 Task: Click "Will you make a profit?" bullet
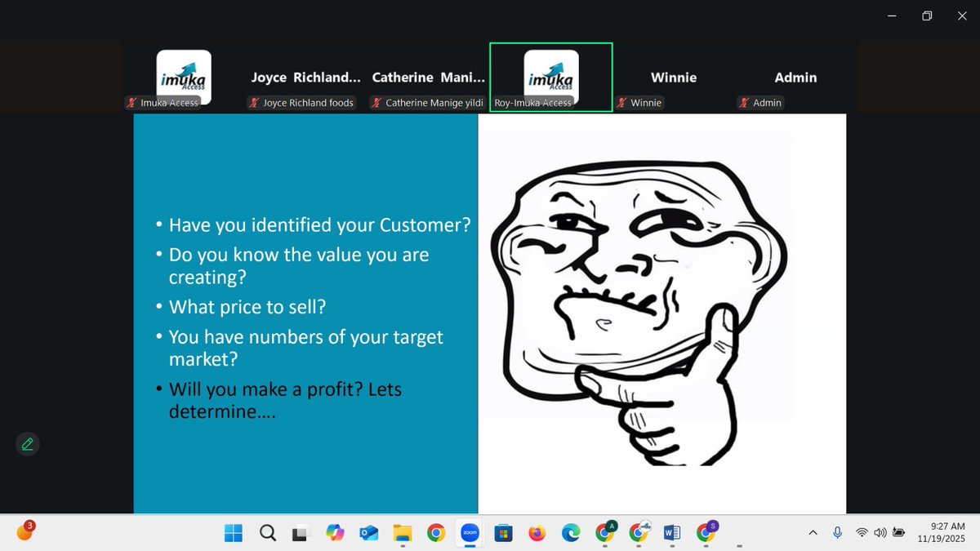[285, 400]
